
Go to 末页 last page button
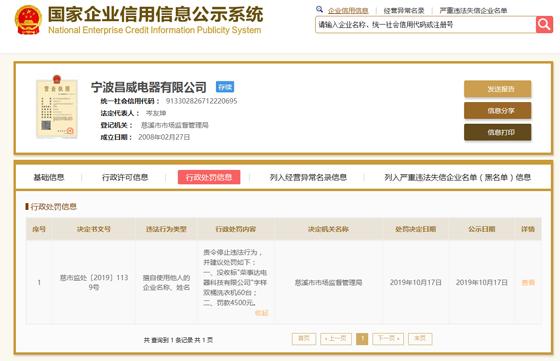pyautogui.click(x=420, y=339)
